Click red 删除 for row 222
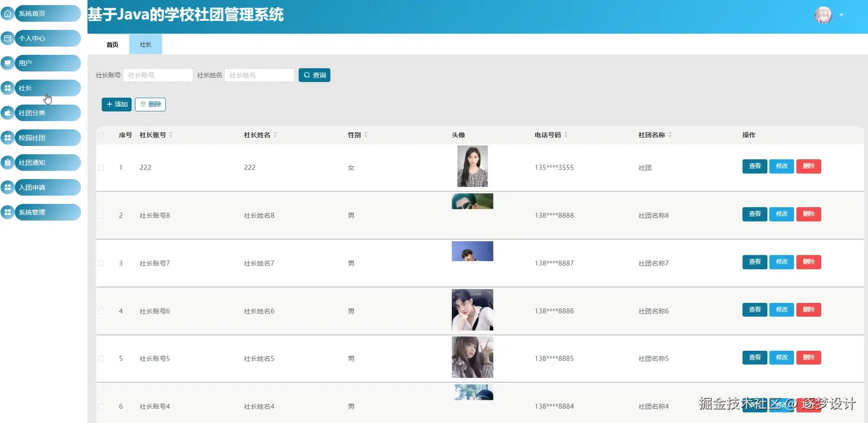This screenshot has width=868, height=423. 809,166
